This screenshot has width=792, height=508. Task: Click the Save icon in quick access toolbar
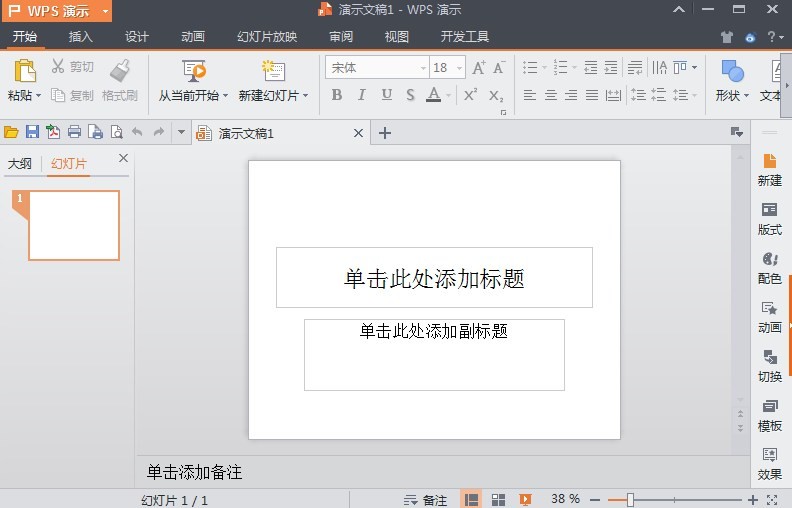tap(32, 132)
